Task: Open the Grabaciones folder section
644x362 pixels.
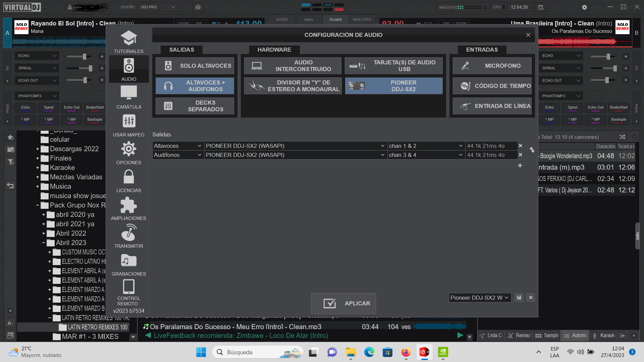Action: click(128, 264)
